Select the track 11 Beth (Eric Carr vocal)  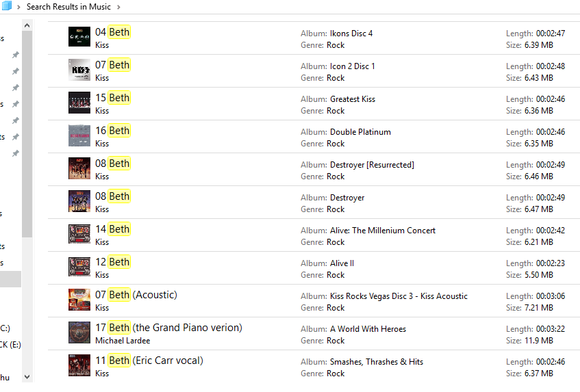[149, 361]
